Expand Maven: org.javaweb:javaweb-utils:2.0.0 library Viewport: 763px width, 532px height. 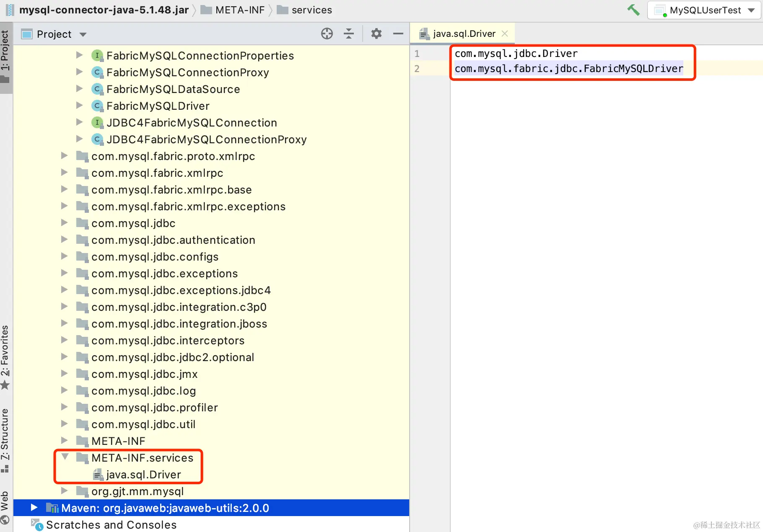pyautogui.click(x=34, y=508)
